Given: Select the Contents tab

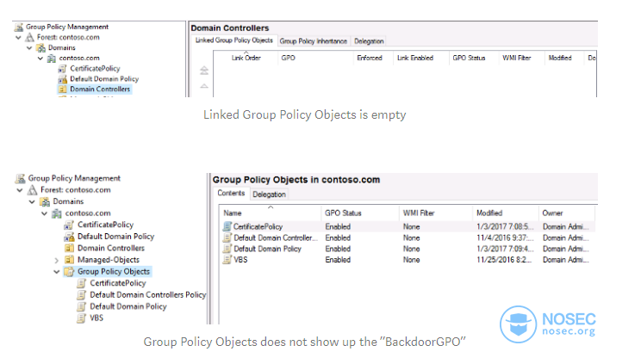Looking at the screenshot, I should (x=231, y=194).
